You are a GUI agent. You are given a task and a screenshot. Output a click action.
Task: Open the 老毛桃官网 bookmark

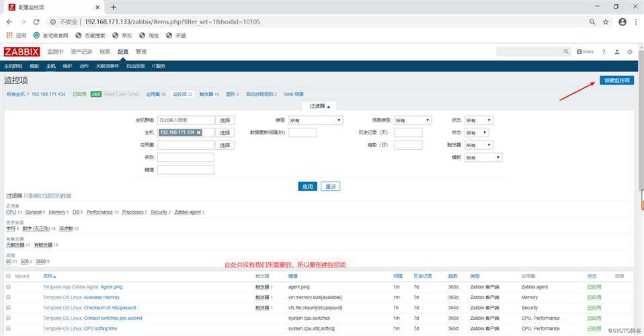point(50,36)
